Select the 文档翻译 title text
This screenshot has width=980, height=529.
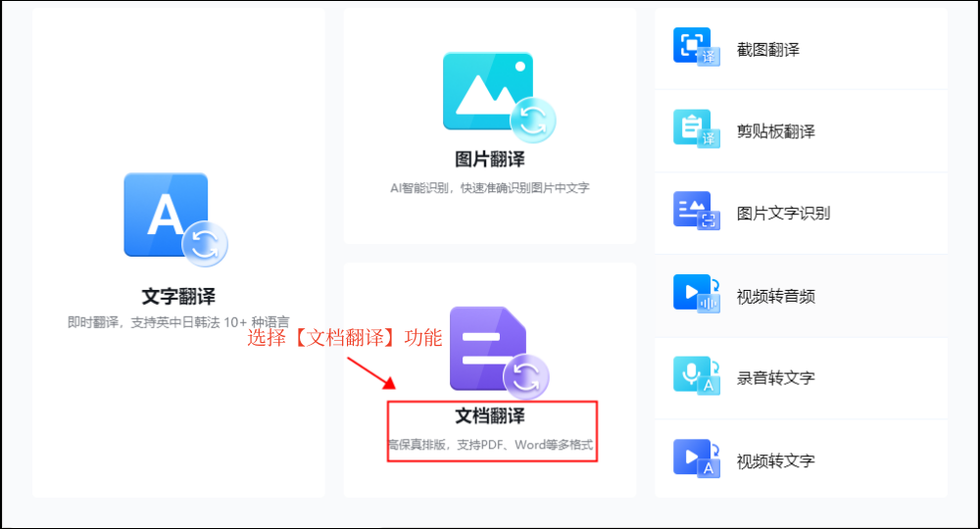click(x=489, y=416)
